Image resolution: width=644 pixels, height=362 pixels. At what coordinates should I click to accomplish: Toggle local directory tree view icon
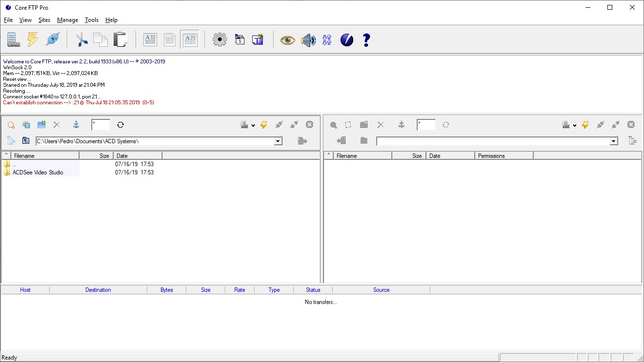pos(11,140)
